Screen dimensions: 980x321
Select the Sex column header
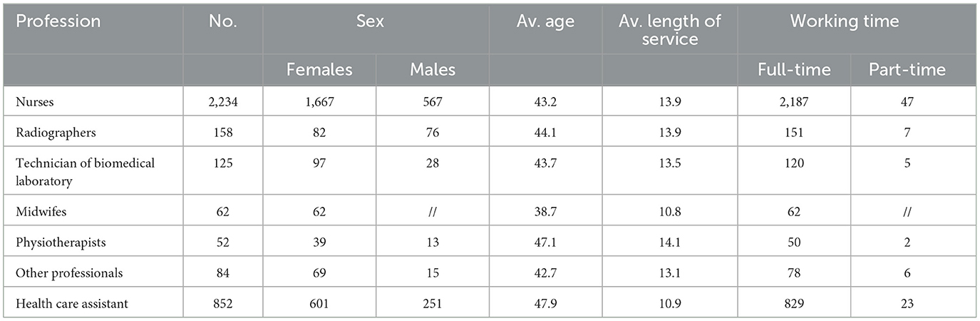coord(371,21)
